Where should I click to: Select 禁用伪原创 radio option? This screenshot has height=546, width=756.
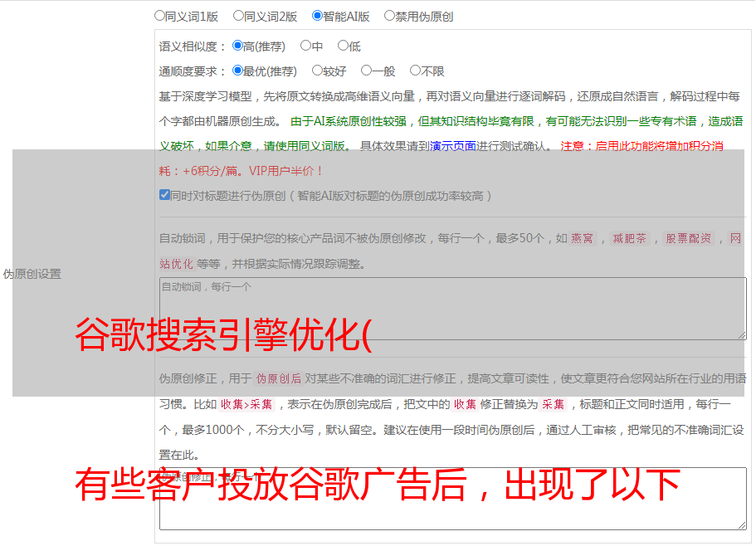point(389,16)
